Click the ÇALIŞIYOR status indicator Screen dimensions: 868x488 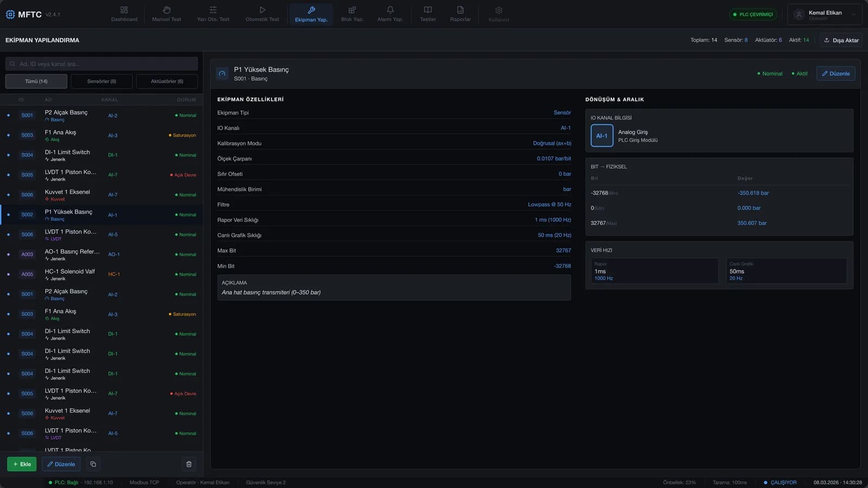[x=780, y=483]
